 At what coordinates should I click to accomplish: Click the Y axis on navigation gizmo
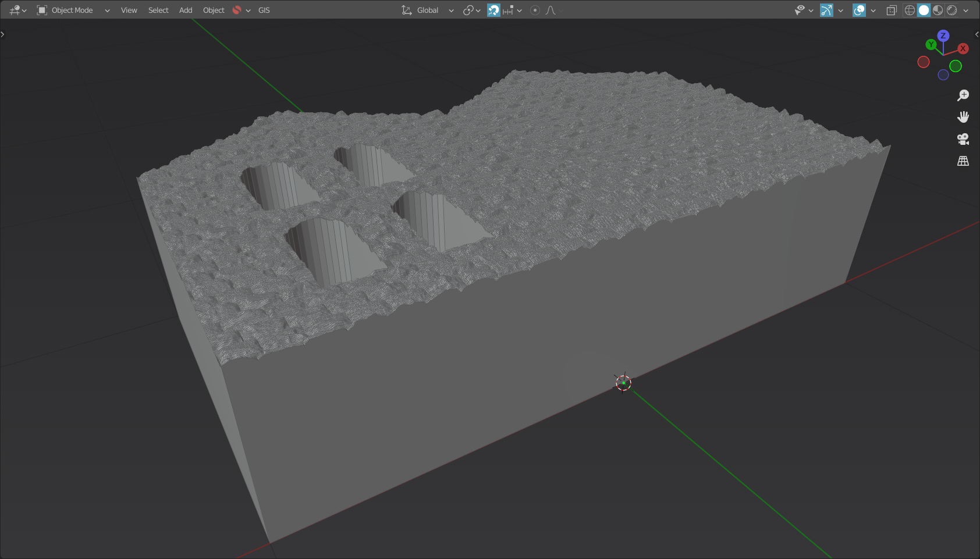931,44
